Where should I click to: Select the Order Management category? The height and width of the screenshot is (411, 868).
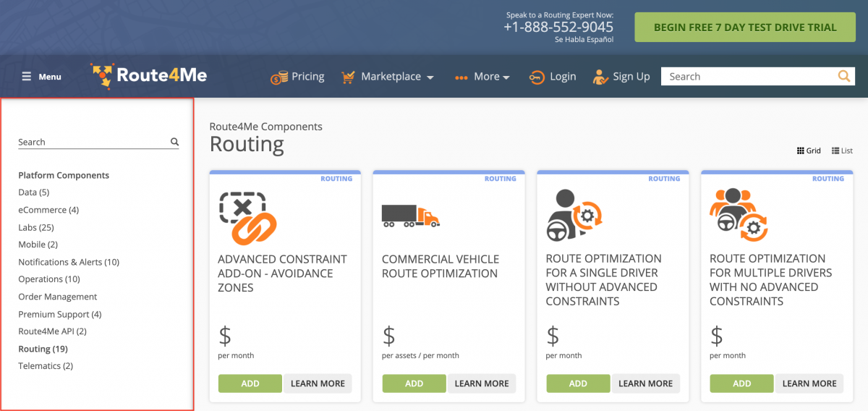point(58,297)
